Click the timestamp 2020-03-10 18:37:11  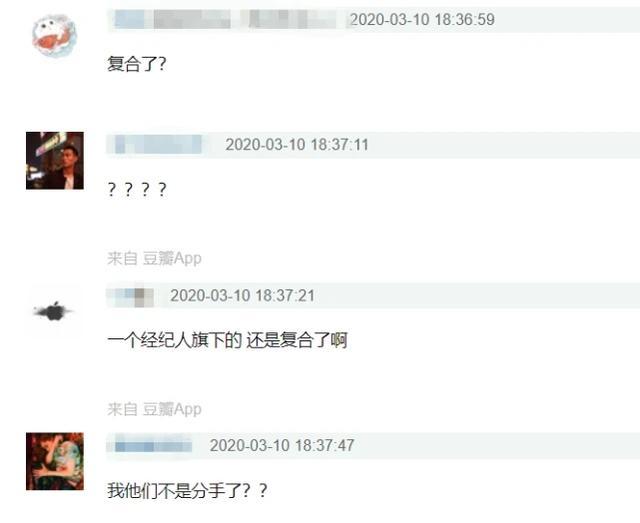[297, 145]
